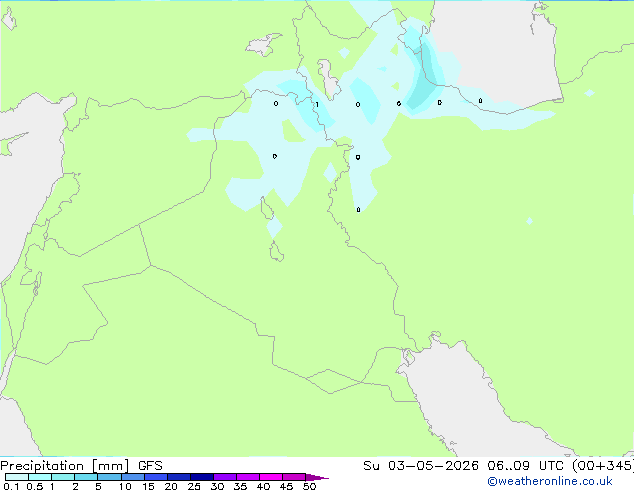Click the '25' legend scale label
The width and height of the screenshot is (634, 490).
[194, 486]
